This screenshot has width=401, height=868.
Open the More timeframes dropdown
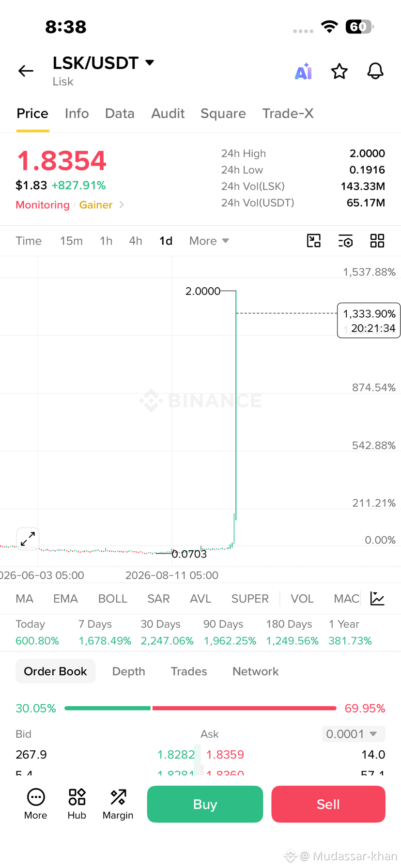point(209,241)
